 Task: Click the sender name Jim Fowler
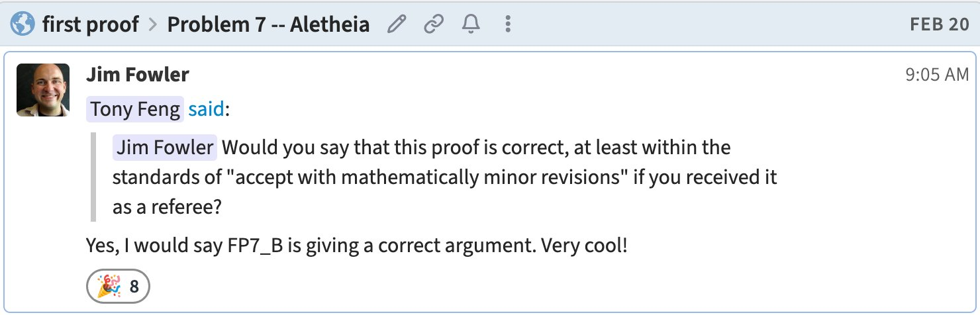pos(137,75)
